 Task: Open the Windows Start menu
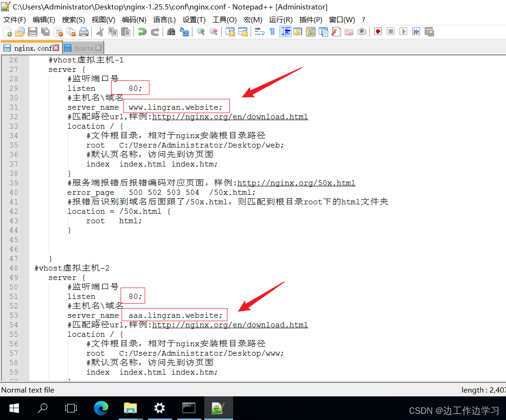(14, 408)
